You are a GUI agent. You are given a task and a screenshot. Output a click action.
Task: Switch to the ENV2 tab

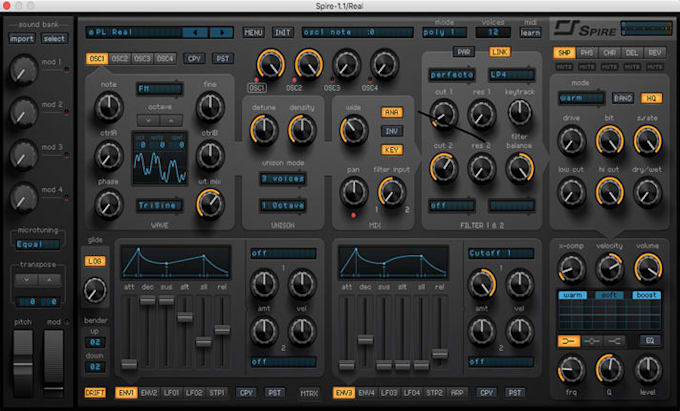click(x=149, y=392)
